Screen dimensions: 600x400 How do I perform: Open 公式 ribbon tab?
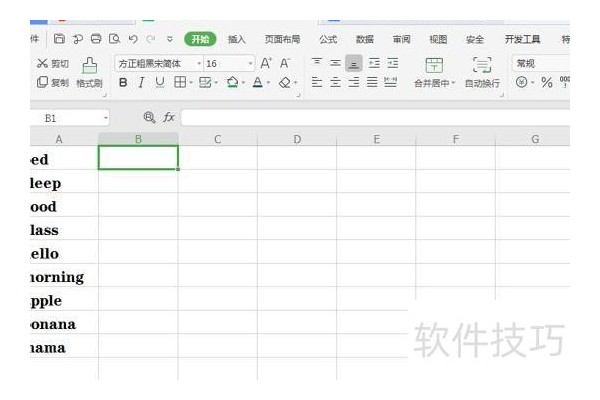pyautogui.click(x=328, y=39)
